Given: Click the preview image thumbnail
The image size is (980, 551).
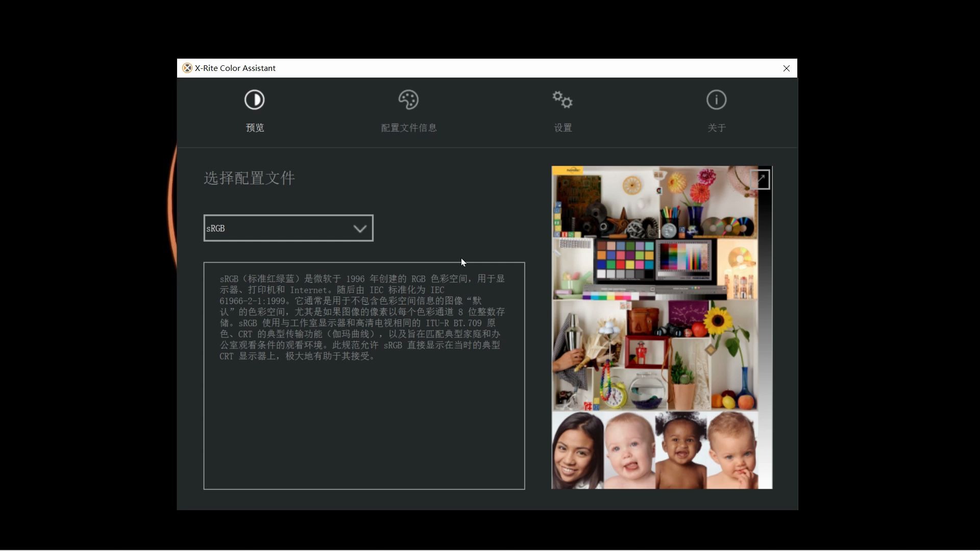Looking at the screenshot, I should (x=661, y=328).
